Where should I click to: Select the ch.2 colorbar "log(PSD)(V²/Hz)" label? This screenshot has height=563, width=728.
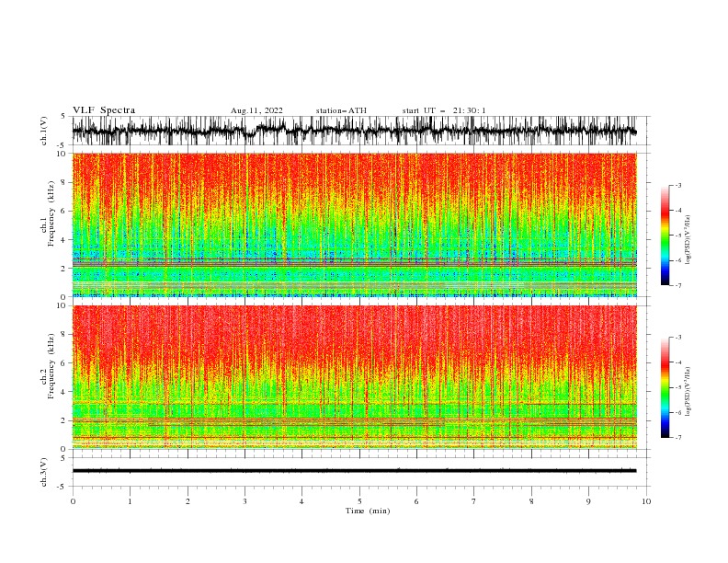tap(688, 391)
